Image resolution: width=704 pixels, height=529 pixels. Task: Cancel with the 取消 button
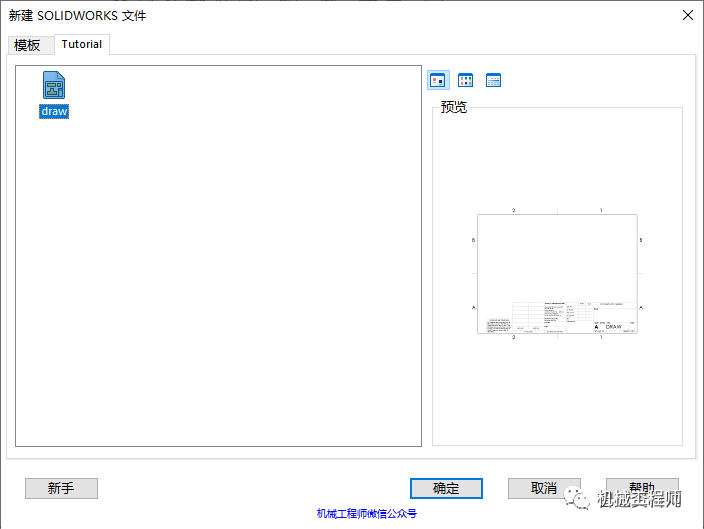point(544,488)
